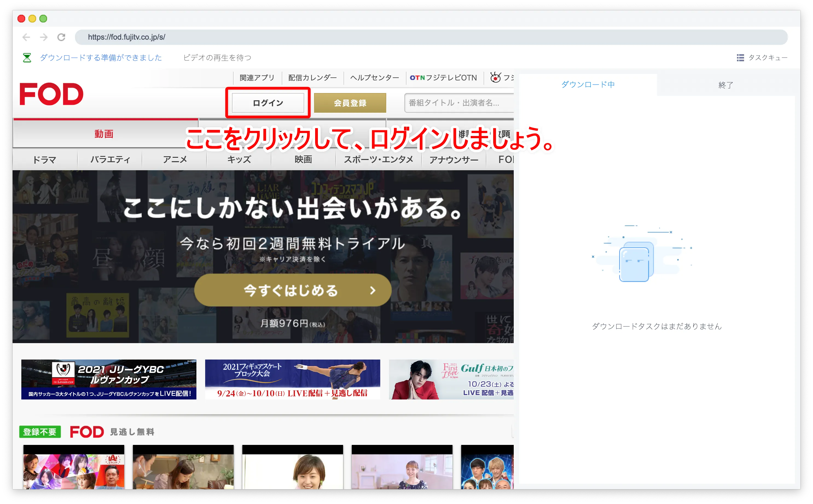Open the Gulf First Love banner
813x504 pixels.
click(x=451, y=379)
